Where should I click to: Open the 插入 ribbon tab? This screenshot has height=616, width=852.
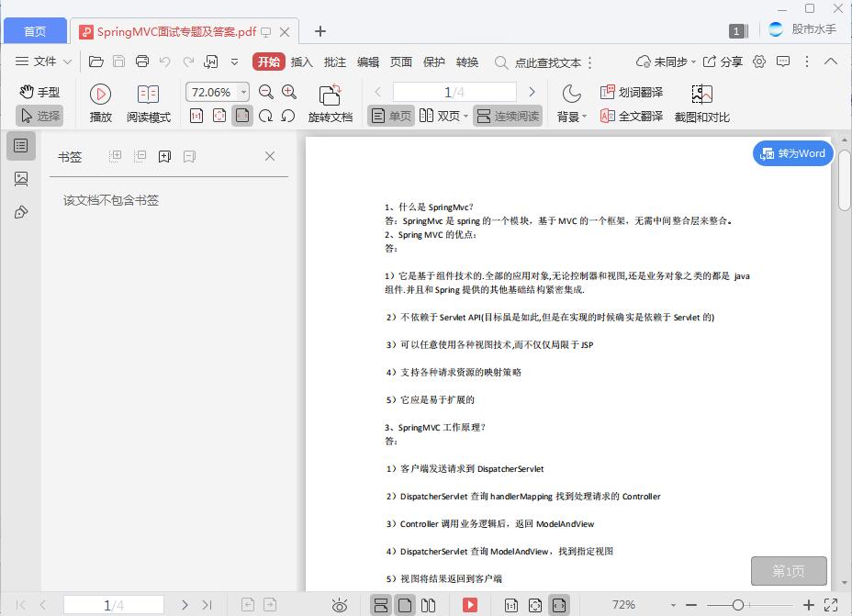[x=301, y=62]
